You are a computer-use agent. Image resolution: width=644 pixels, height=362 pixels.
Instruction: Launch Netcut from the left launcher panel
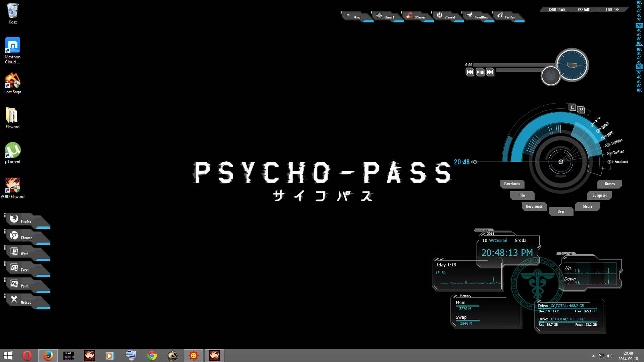28,302
